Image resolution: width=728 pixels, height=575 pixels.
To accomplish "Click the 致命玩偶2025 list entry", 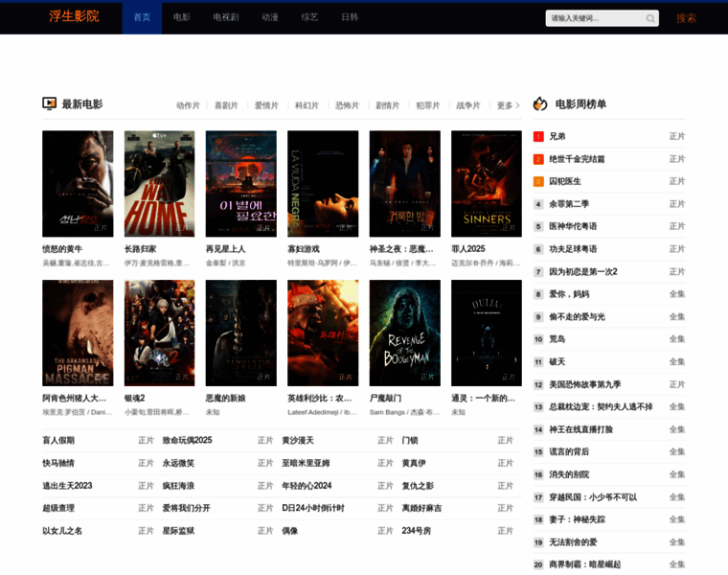I will pos(187,440).
